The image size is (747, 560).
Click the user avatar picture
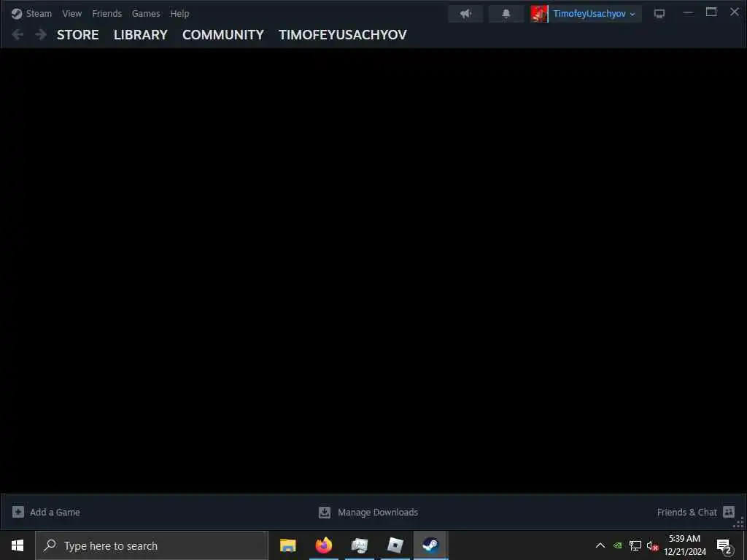[539, 14]
